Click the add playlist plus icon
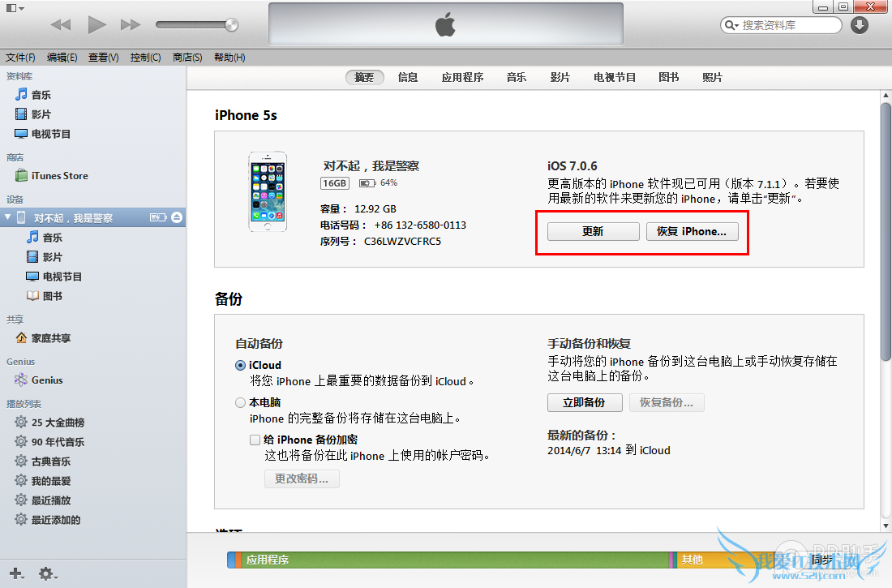Screen dimensions: 892x588 [x=16, y=573]
